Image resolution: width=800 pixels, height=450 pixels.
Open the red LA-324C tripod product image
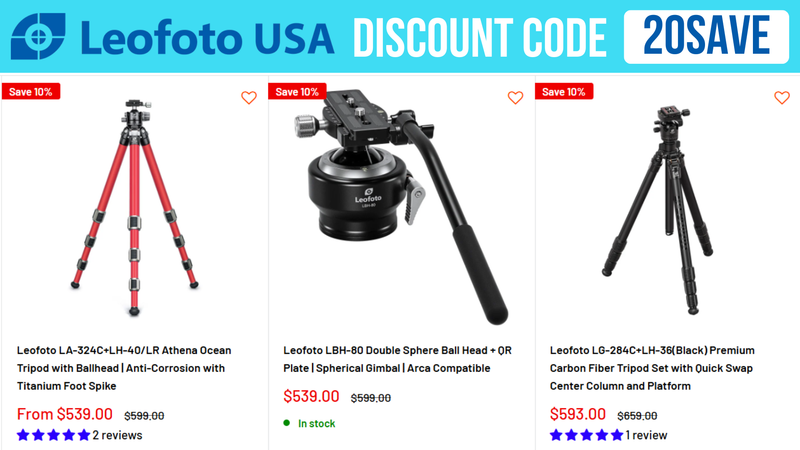[x=135, y=207]
